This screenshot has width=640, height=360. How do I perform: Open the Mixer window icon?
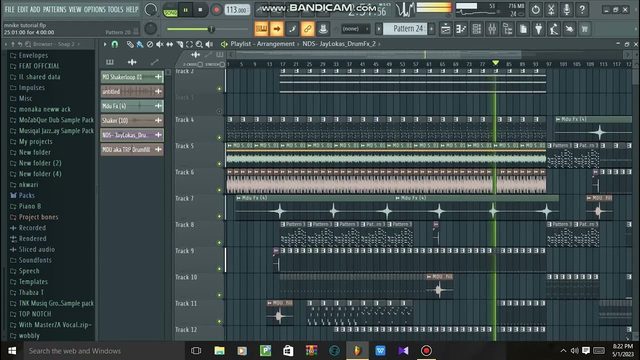tap(492, 29)
